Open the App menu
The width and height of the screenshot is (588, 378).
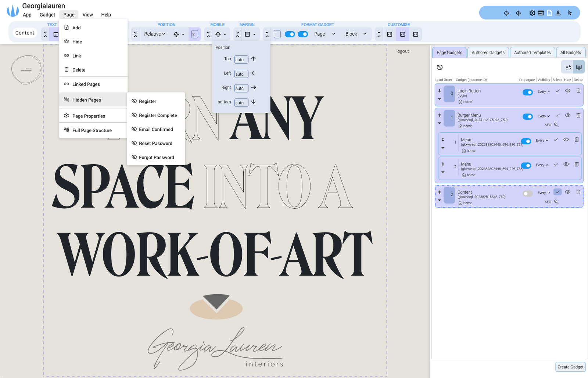click(27, 15)
